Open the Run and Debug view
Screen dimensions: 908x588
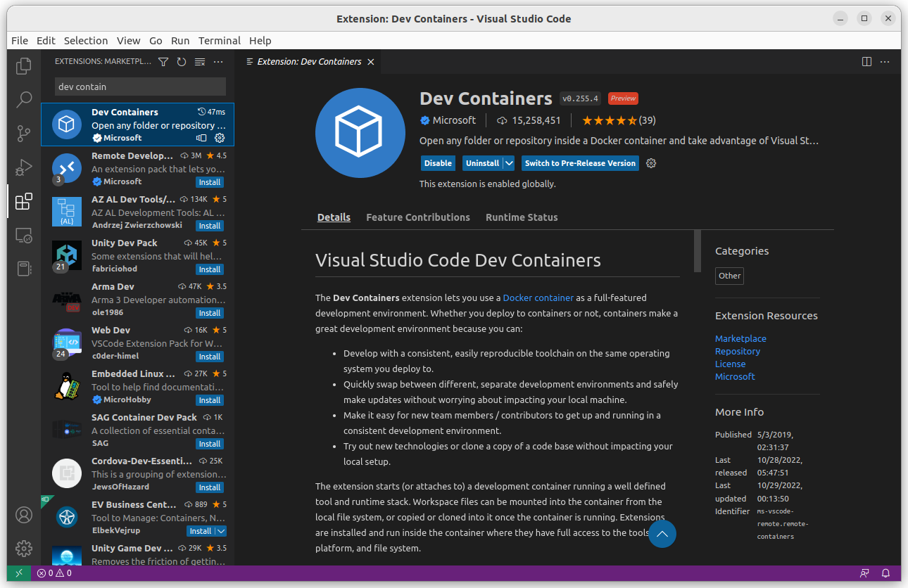coord(24,167)
